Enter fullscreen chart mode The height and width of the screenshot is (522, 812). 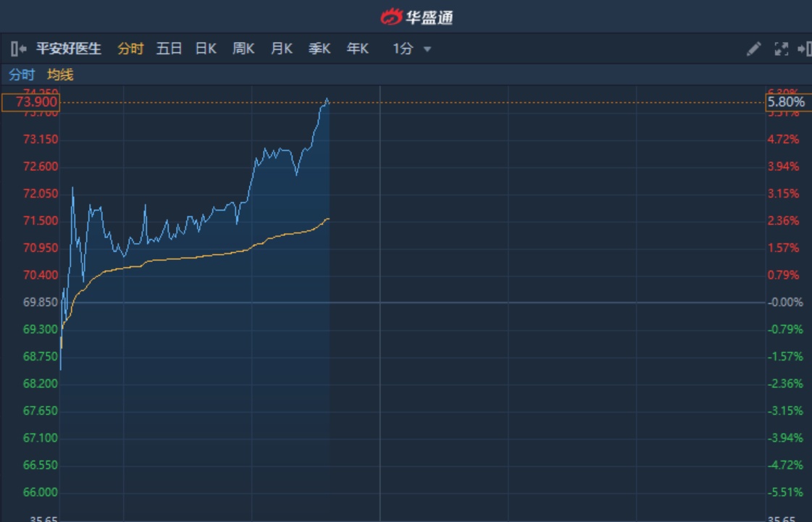(x=781, y=49)
